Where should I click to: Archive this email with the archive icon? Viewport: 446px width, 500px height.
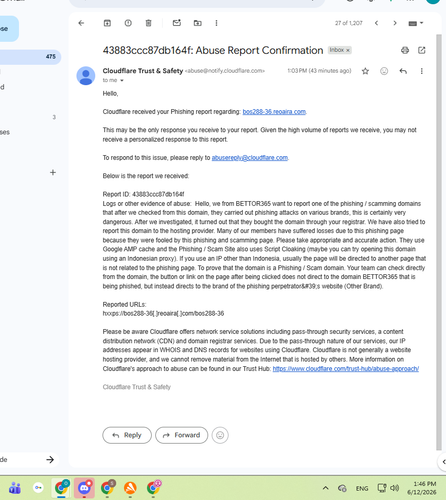coord(107,23)
